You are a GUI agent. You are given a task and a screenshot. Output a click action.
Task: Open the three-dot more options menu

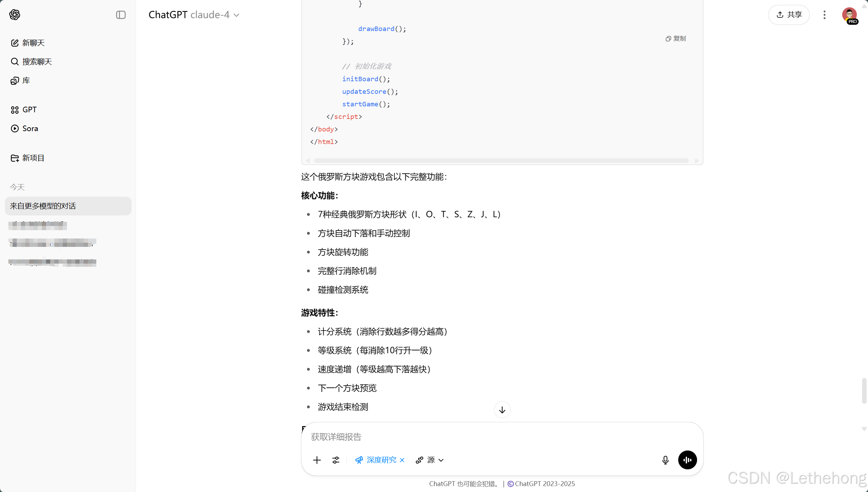824,15
